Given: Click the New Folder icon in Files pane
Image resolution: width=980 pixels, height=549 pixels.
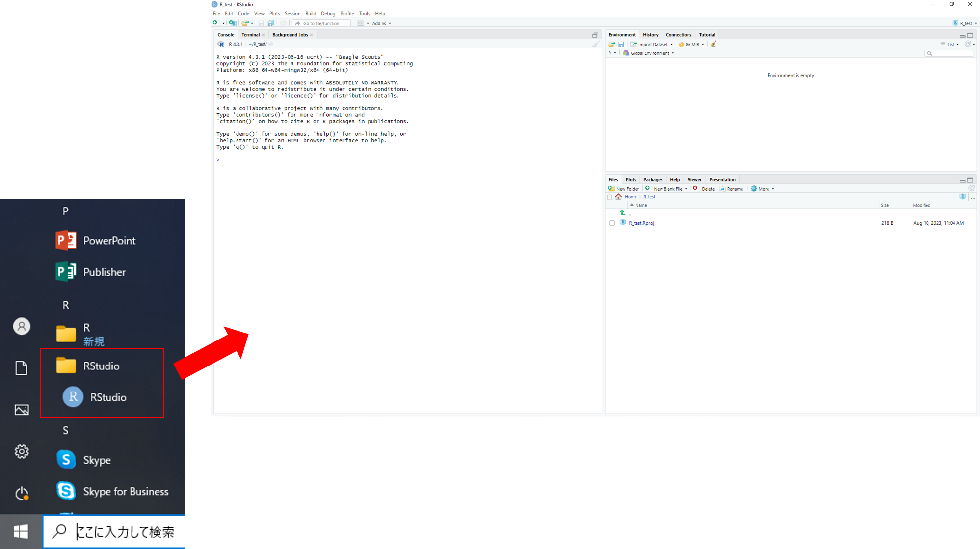Looking at the screenshot, I should pos(611,189).
